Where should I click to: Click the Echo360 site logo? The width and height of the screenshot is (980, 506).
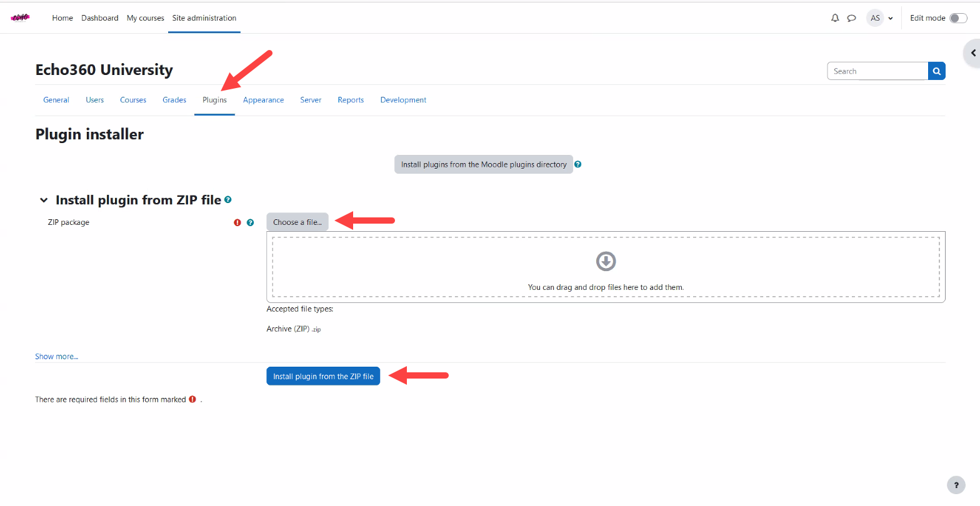point(20,17)
